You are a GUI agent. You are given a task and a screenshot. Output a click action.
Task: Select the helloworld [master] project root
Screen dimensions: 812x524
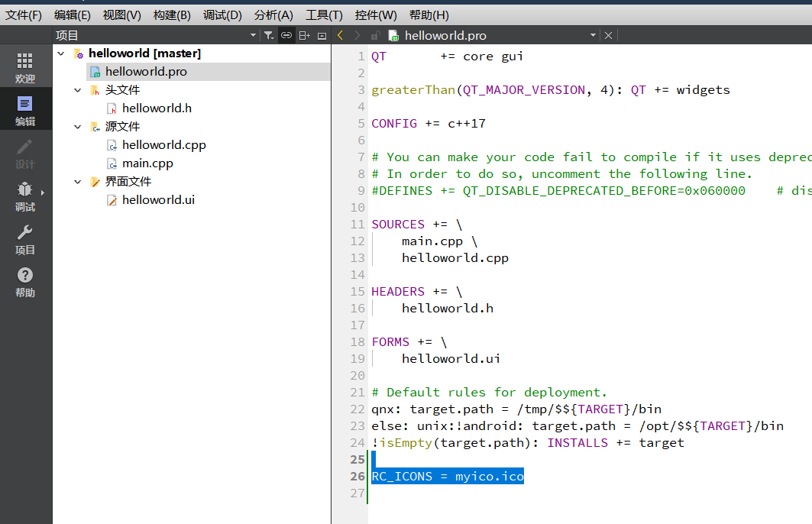[144, 53]
